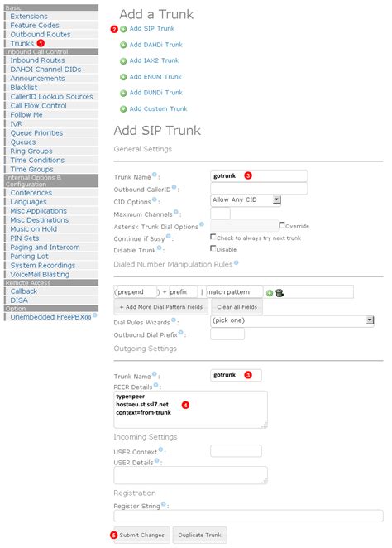Click the help icon next to CID Options

tap(154, 199)
